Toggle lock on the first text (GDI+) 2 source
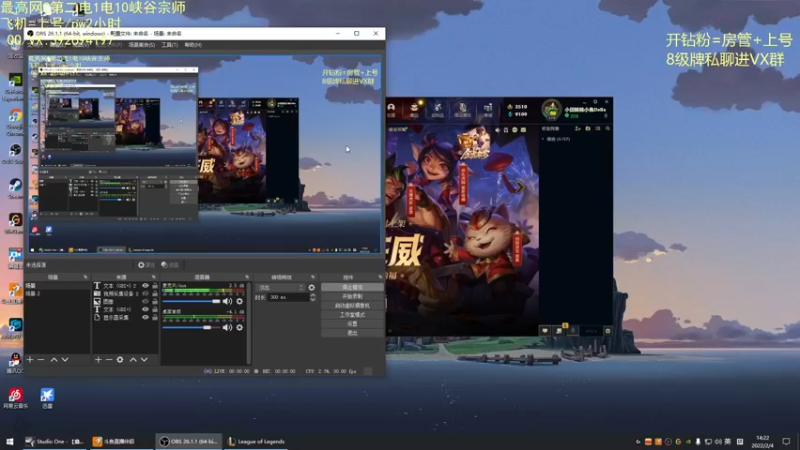 tap(155, 286)
